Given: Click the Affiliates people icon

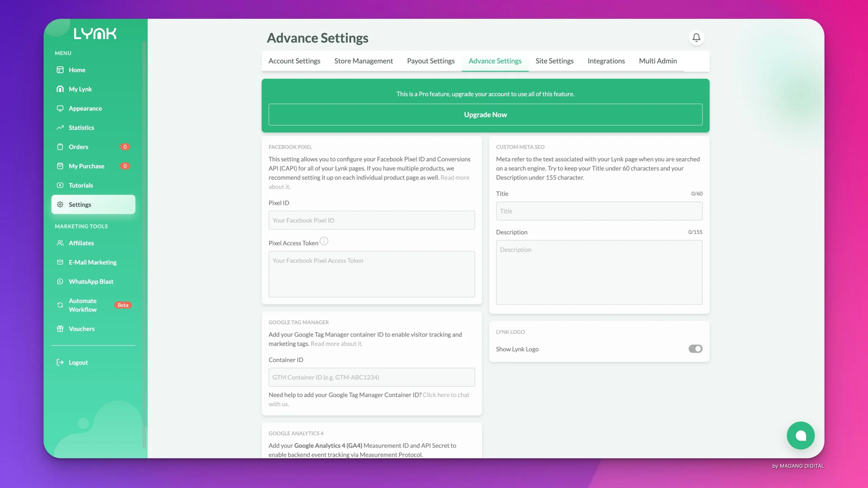Looking at the screenshot, I should point(60,243).
